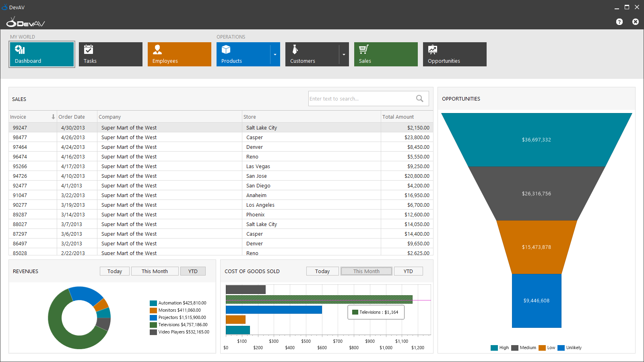Sort by the Total Amount column header
This screenshot has width=644, height=362.
tap(407, 117)
